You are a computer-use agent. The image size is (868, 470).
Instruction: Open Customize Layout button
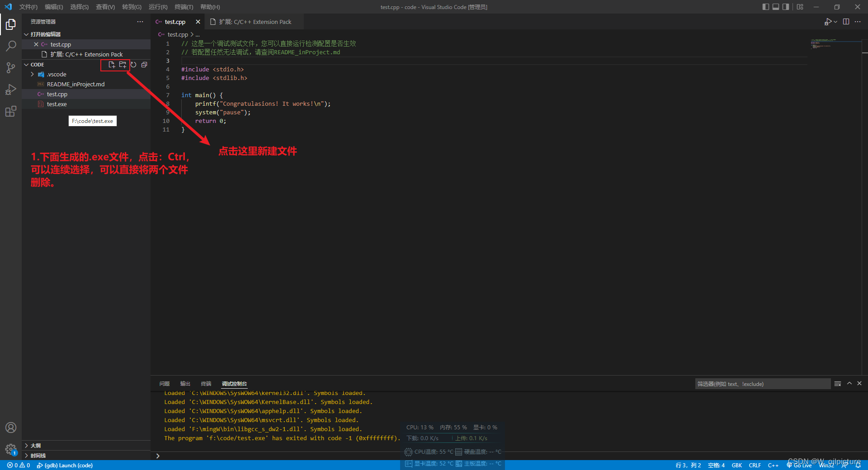point(800,7)
